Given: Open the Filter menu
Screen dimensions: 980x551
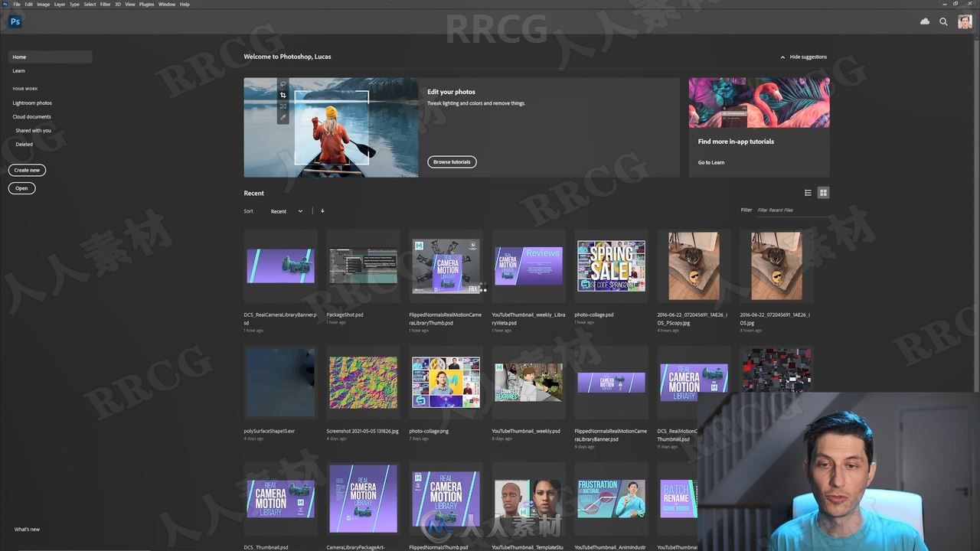Looking at the screenshot, I should click(x=106, y=4).
